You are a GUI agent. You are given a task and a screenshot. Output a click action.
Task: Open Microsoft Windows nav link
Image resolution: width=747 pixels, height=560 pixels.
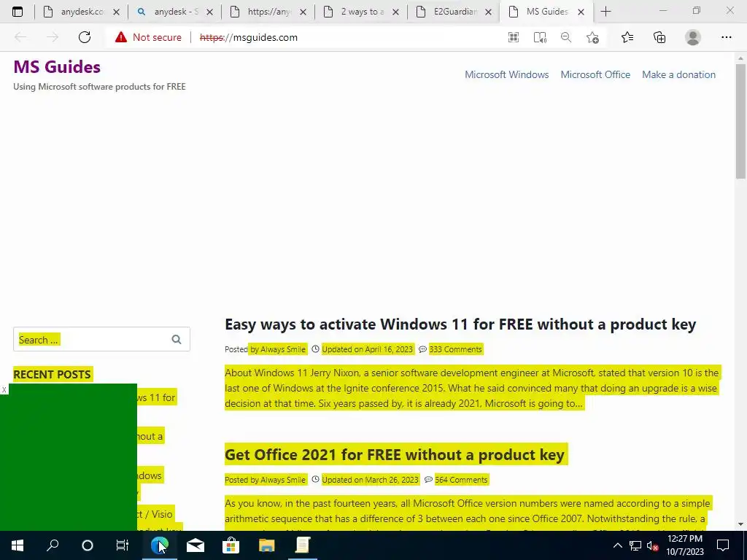(x=506, y=75)
